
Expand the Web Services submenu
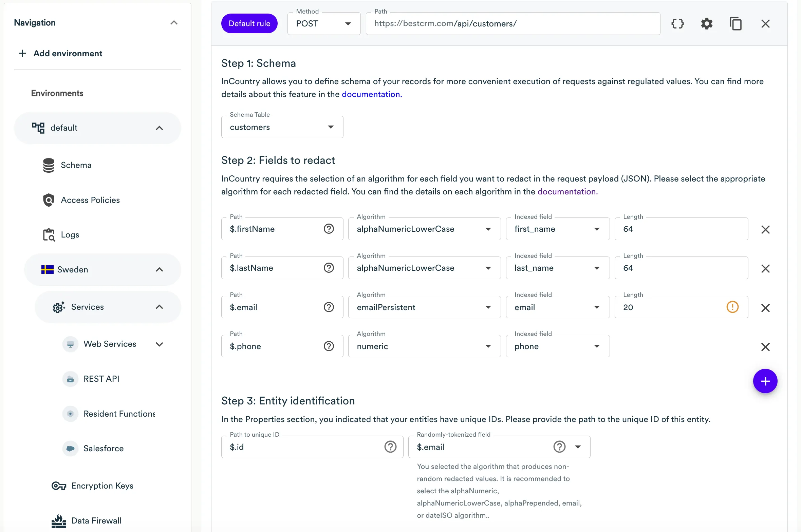tap(159, 344)
